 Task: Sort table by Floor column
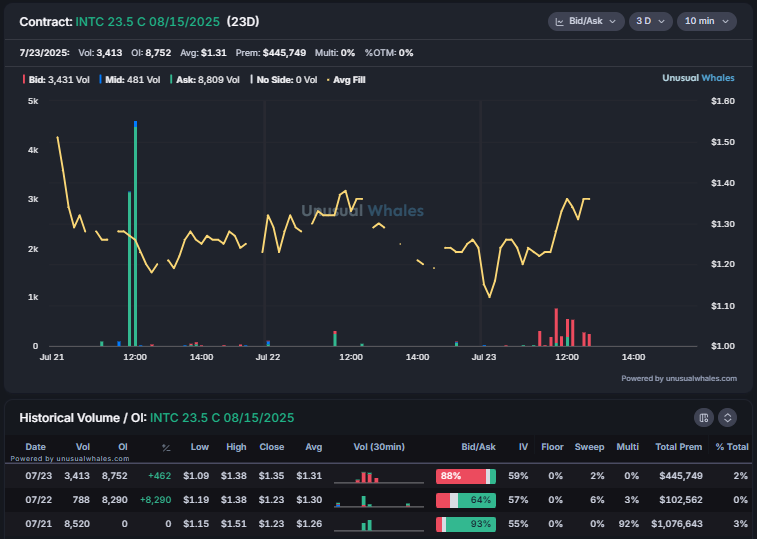pos(552,447)
